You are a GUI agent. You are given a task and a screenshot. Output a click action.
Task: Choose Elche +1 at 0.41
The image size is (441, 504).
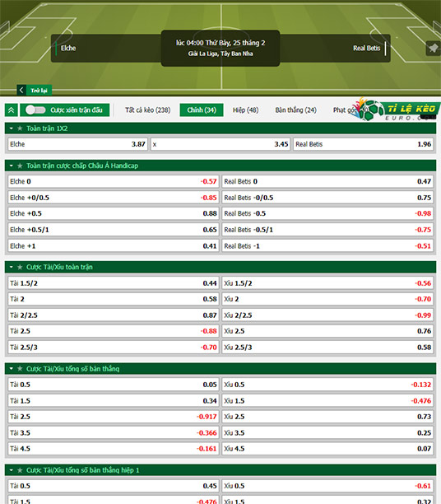114,246
